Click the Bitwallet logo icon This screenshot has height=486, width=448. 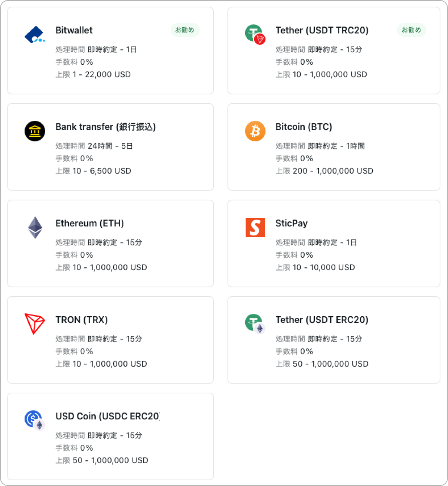[x=35, y=35]
